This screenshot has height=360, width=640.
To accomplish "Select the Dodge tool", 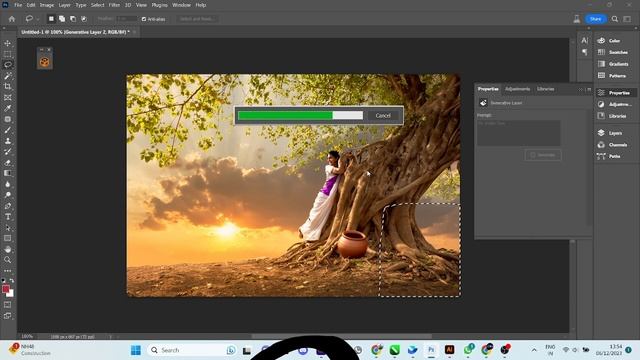I will click(8, 195).
